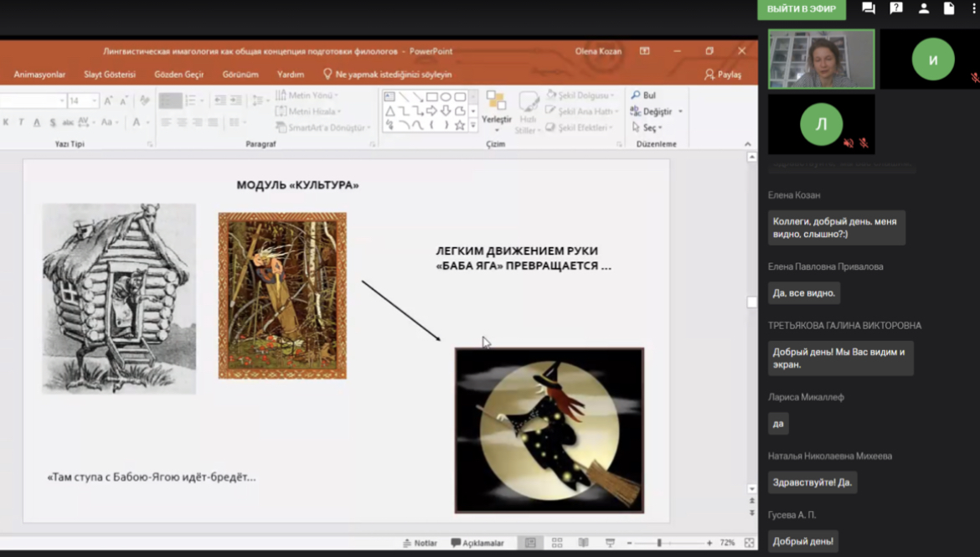Open the question mark help icon
This screenshot has height=557, width=980.
(896, 8)
